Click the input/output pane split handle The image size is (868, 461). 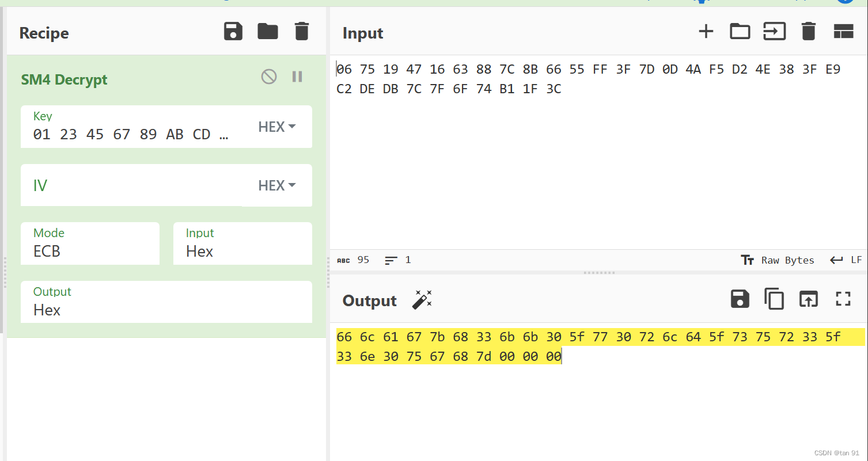pos(599,273)
